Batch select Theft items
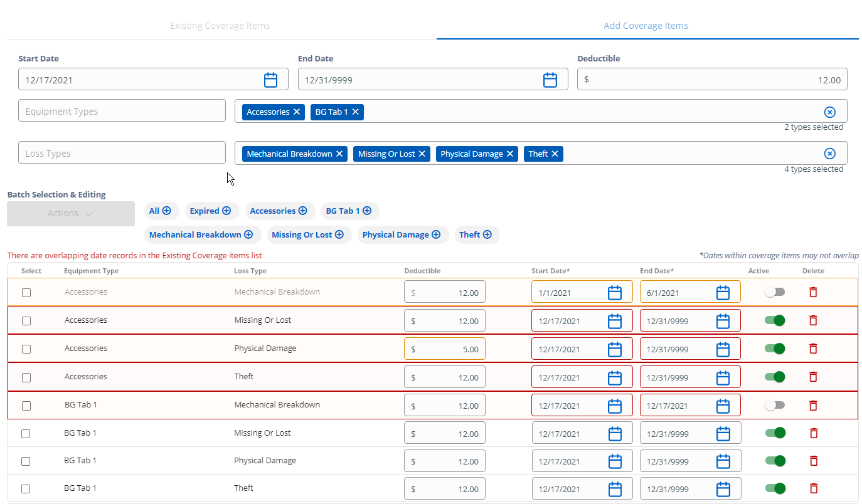Screen dimensions: 862x504 point(476,235)
